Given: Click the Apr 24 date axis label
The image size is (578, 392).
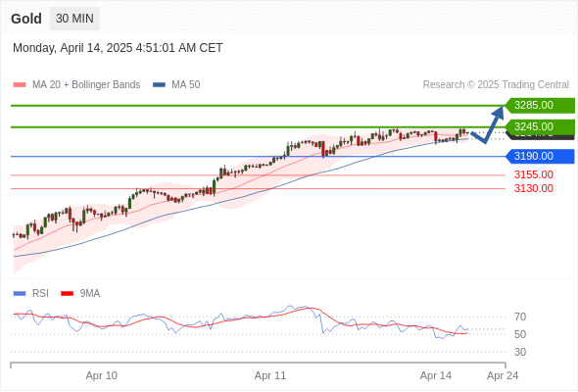Looking at the screenshot, I should pyautogui.click(x=503, y=375).
